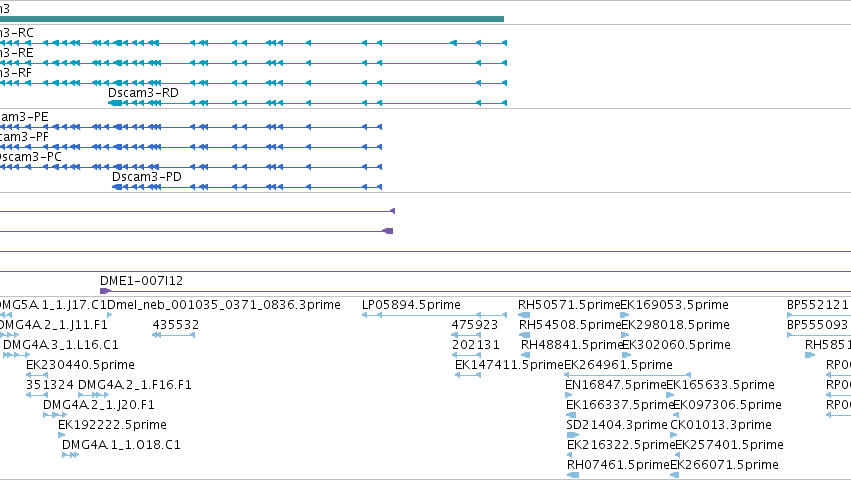This screenshot has width=851, height=480.
Task: Open the EK216322.5prime label
Action: pyautogui.click(x=621, y=445)
